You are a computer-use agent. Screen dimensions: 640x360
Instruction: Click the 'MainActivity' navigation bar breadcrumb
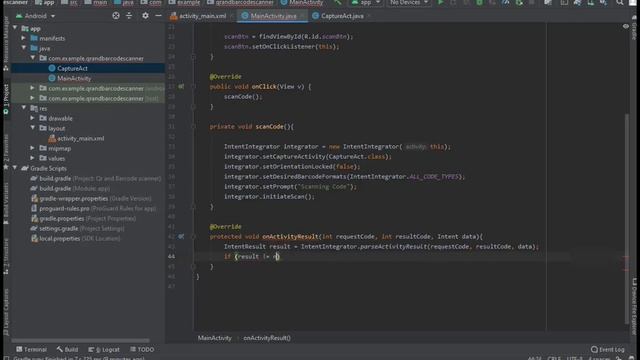[302, 2]
